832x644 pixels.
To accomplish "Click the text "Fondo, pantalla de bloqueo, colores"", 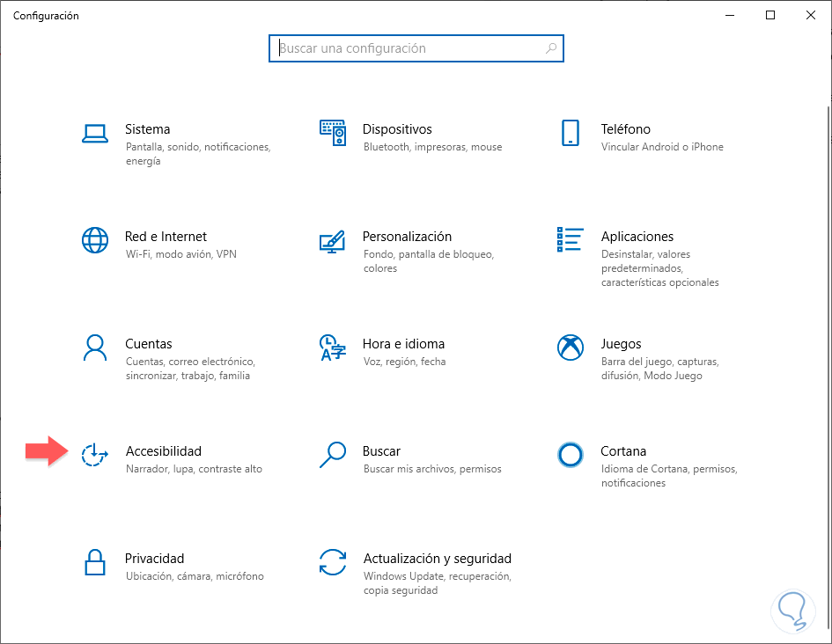I will 429,261.
